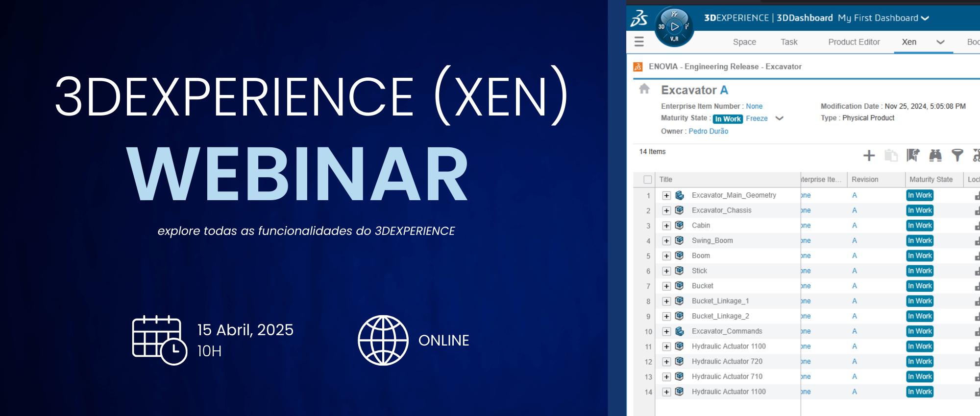Select the Hydraulic Actuator 720 title text
Screen dimensions: 980x416
point(727,362)
